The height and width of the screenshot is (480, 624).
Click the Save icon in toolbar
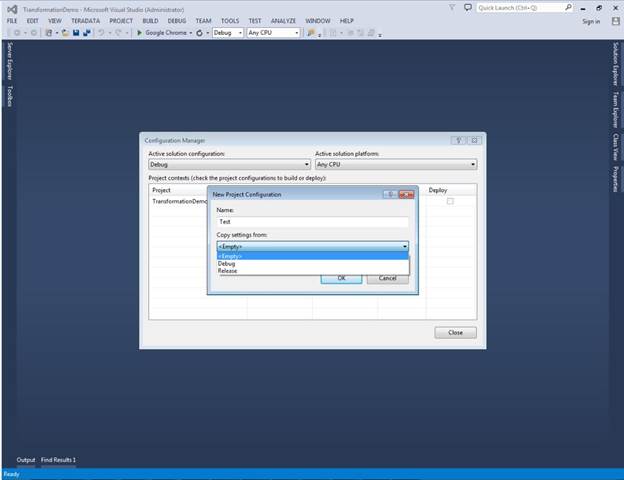[x=76, y=33]
